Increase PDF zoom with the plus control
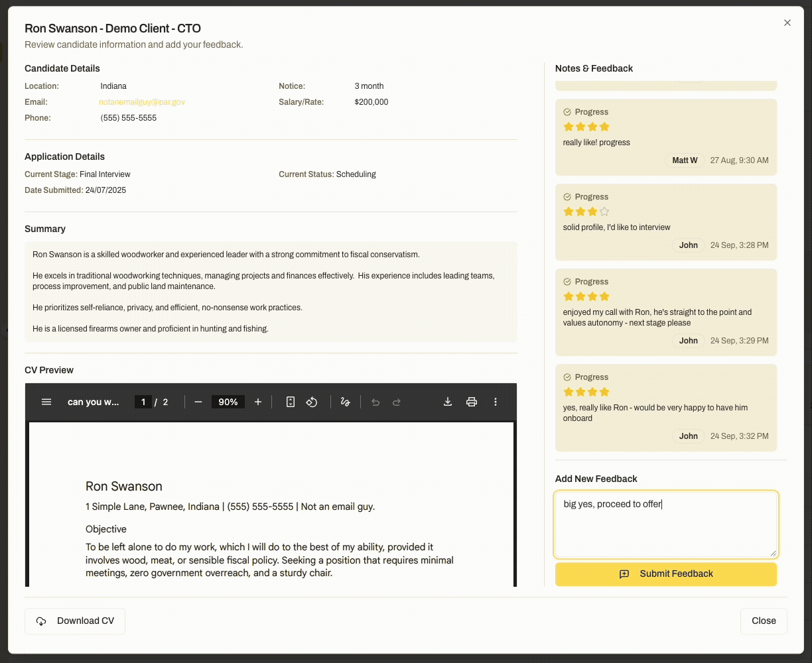This screenshot has width=812, height=663. (257, 402)
